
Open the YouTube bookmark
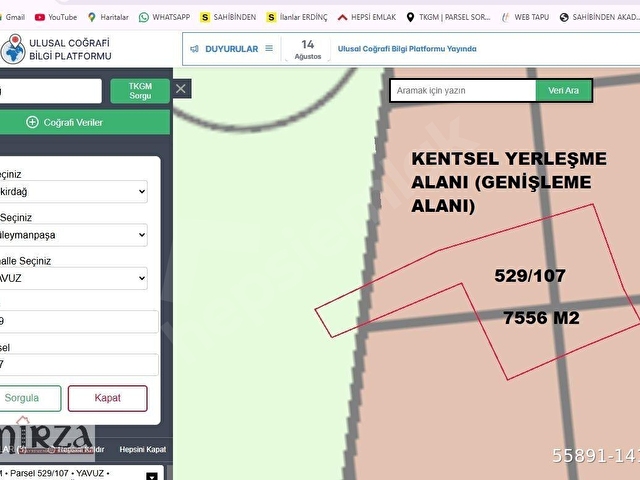pyautogui.click(x=56, y=17)
